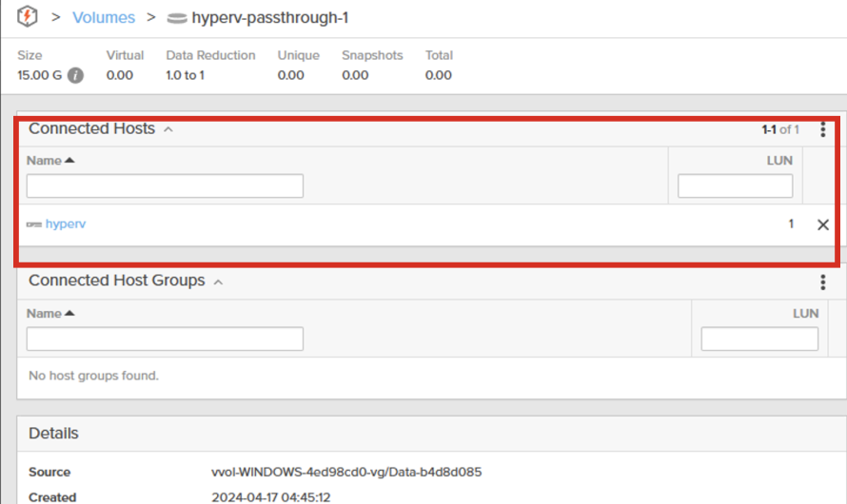Click the Size info icon
Screen dimensions: 847x504
(x=75, y=75)
